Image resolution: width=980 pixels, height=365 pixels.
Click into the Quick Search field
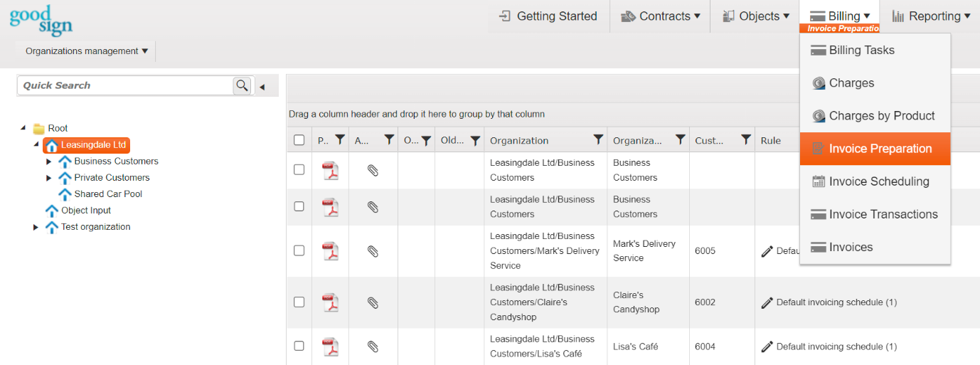pyautogui.click(x=125, y=85)
